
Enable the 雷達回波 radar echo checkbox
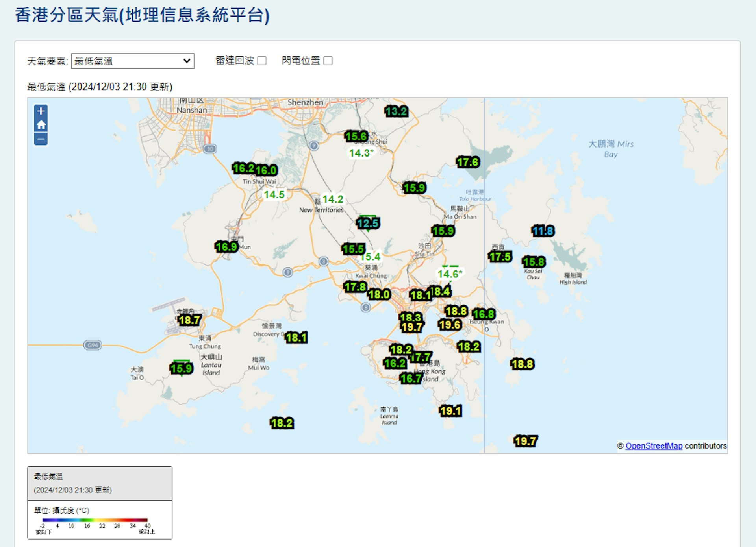coord(261,61)
